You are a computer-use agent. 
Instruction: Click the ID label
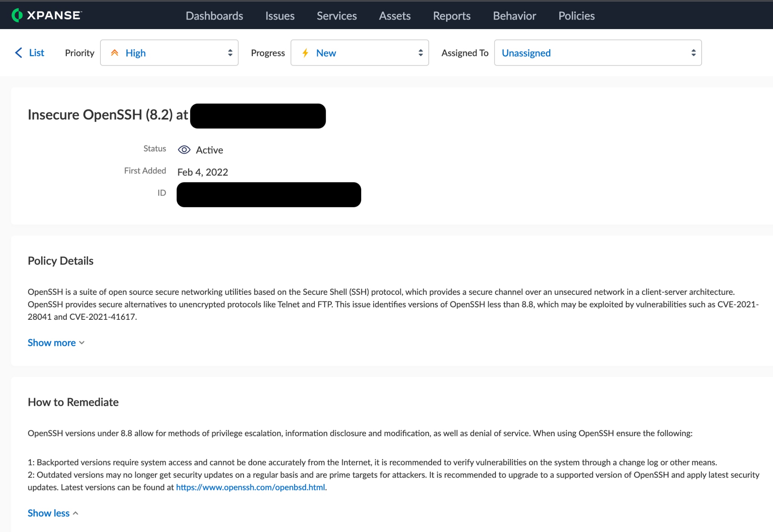tap(162, 193)
